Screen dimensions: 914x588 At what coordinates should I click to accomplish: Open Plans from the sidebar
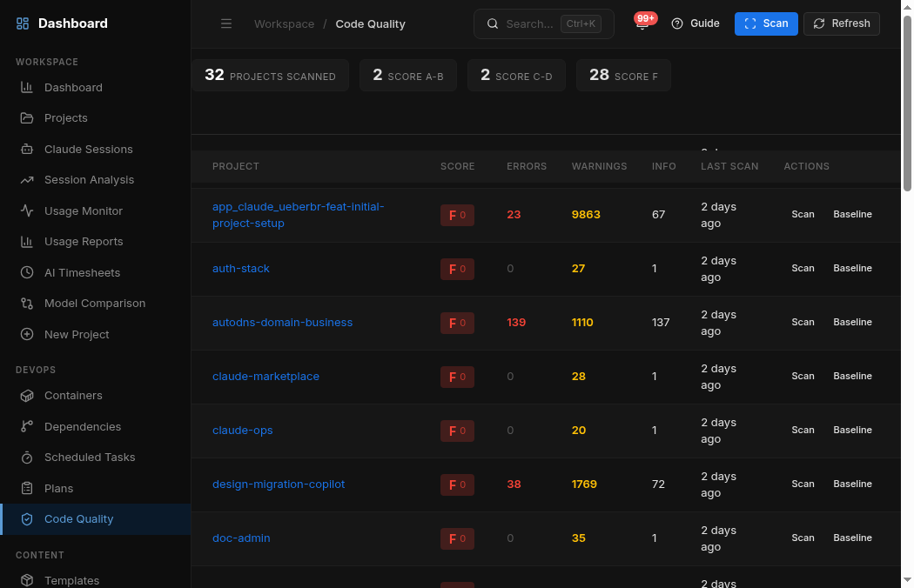(58, 489)
